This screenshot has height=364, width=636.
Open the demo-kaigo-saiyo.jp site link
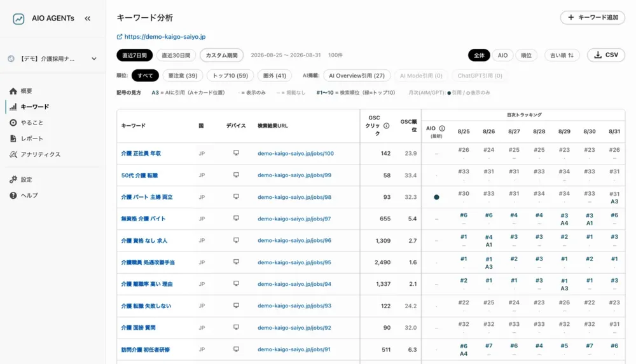[x=165, y=36]
